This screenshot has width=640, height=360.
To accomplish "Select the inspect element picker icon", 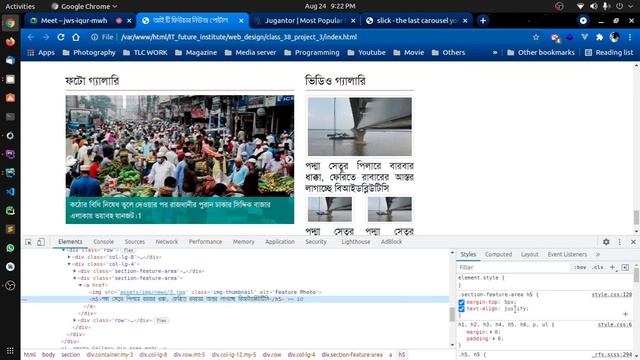I will tap(28, 242).
